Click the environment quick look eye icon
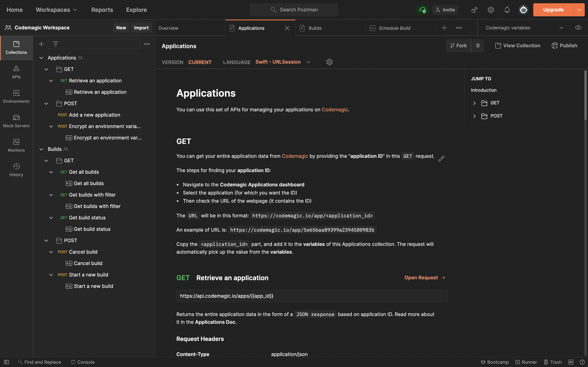 tap(578, 28)
